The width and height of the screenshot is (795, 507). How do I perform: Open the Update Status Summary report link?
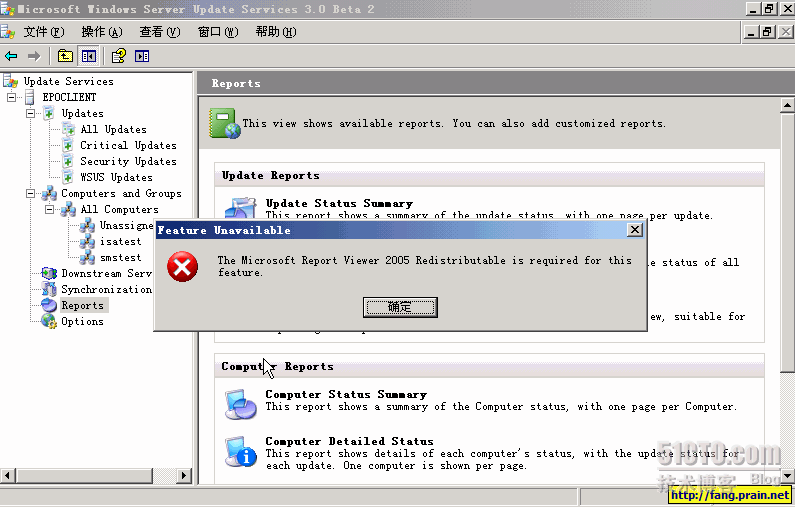pos(339,203)
